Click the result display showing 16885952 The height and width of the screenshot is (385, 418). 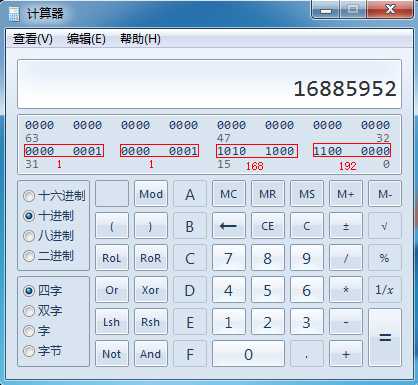click(x=209, y=84)
